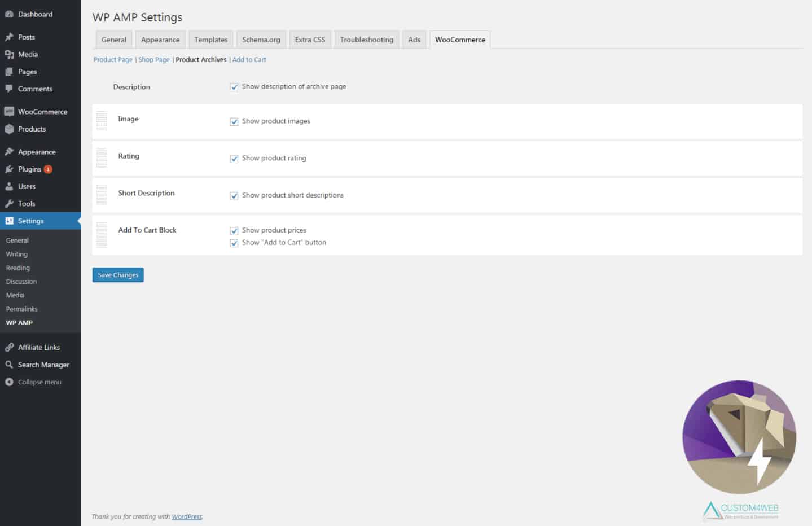Go to the Product Page sub-section
The image size is (812, 526).
tap(113, 59)
